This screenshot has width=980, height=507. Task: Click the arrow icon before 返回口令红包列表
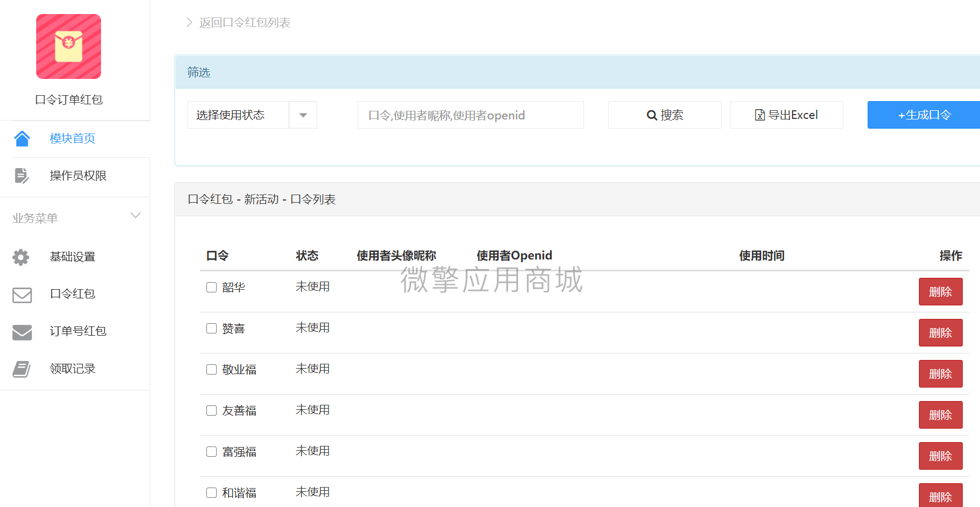189,22
